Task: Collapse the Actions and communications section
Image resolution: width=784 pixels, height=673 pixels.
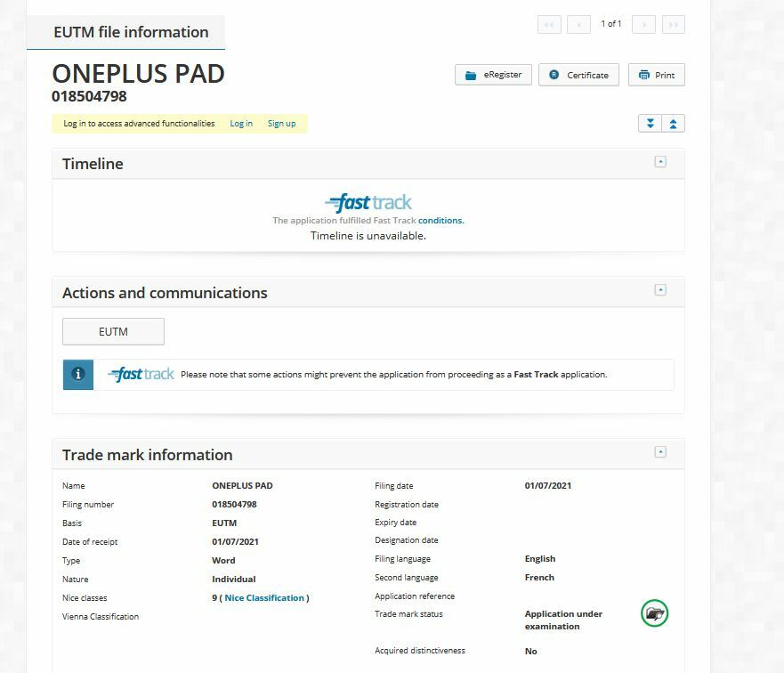Action: tap(660, 290)
